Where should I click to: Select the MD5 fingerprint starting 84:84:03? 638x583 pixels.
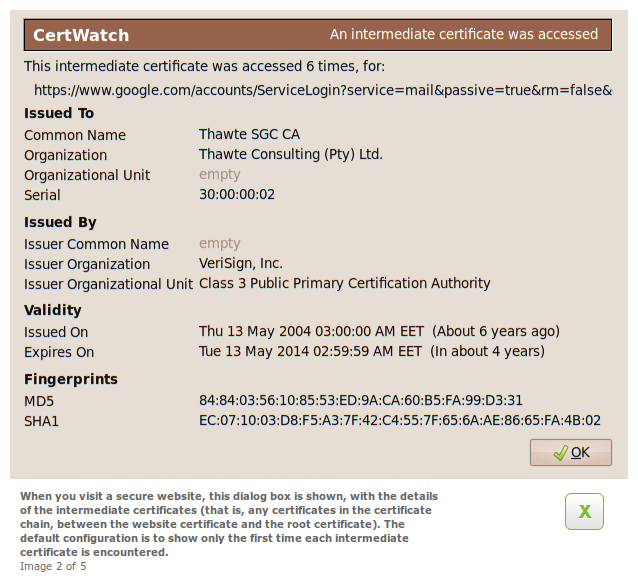(x=361, y=400)
